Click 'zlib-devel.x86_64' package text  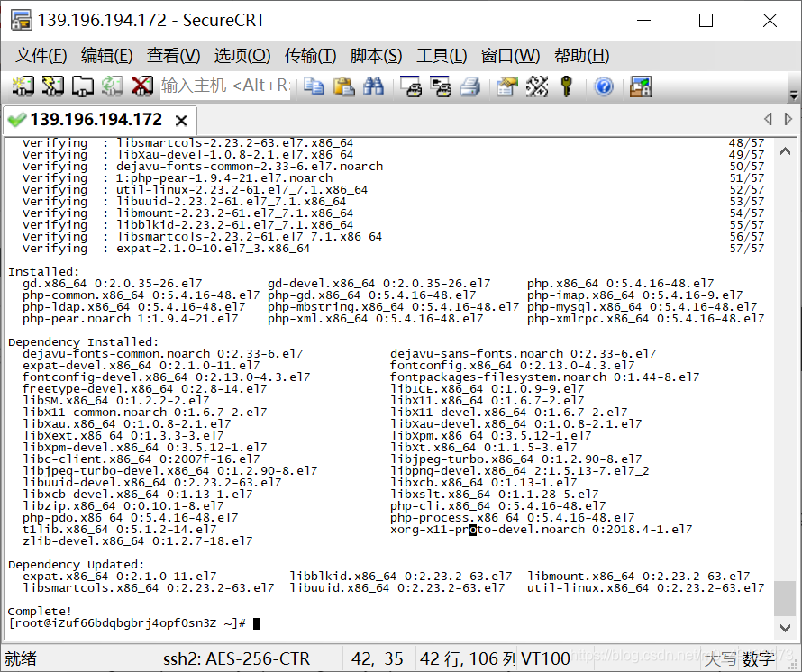pyautogui.click(x=84, y=541)
